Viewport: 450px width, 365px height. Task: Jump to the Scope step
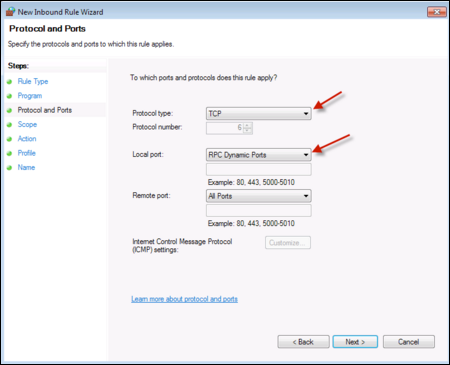tap(27, 124)
